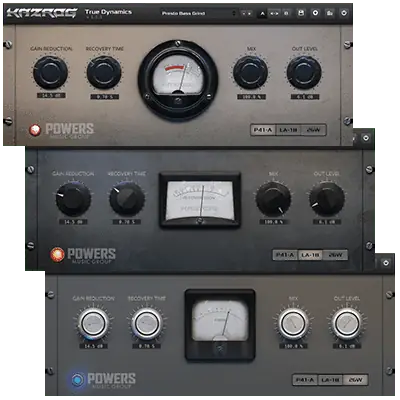Viewport: 400px width, 400px height.
Task: Click Out Level knob on the top unit
Action: (304, 72)
